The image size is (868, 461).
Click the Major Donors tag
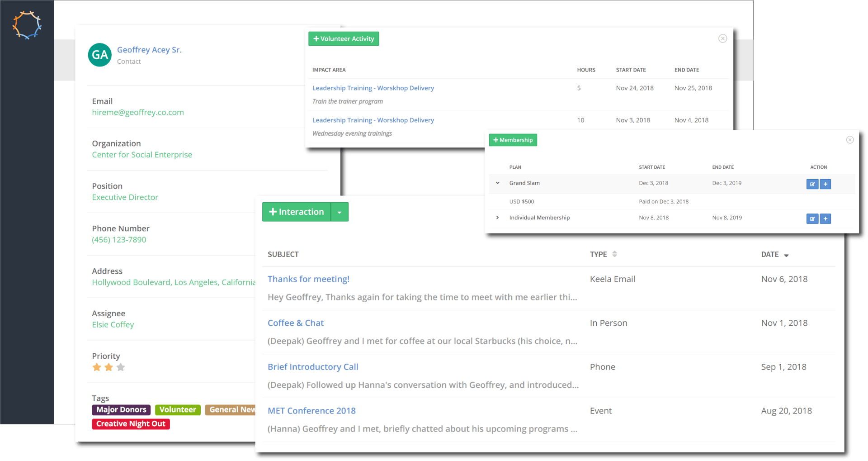121,410
